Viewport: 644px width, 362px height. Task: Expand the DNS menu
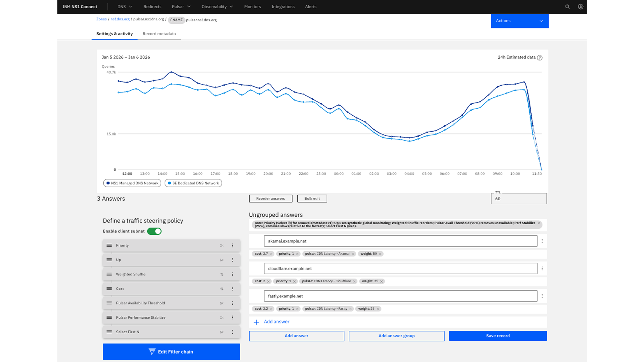pos(125,7)
